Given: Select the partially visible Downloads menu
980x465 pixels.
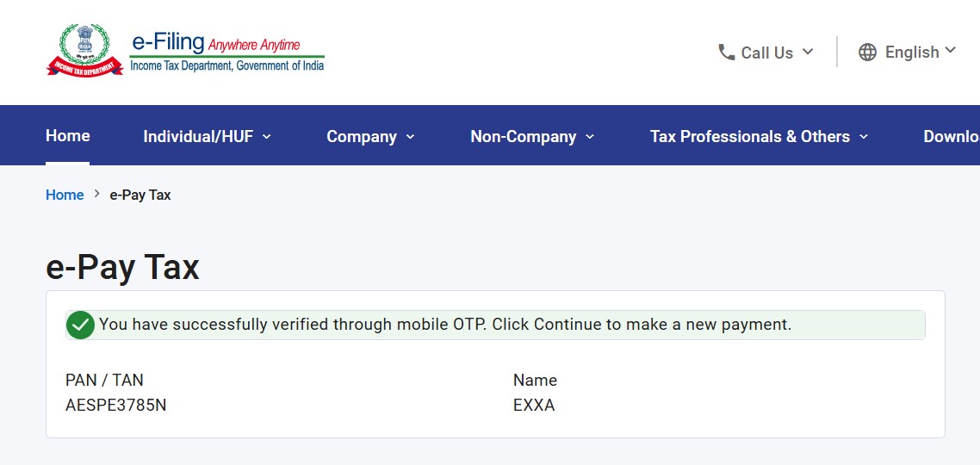Looking at the screenshot, I should tap(951, 136).
